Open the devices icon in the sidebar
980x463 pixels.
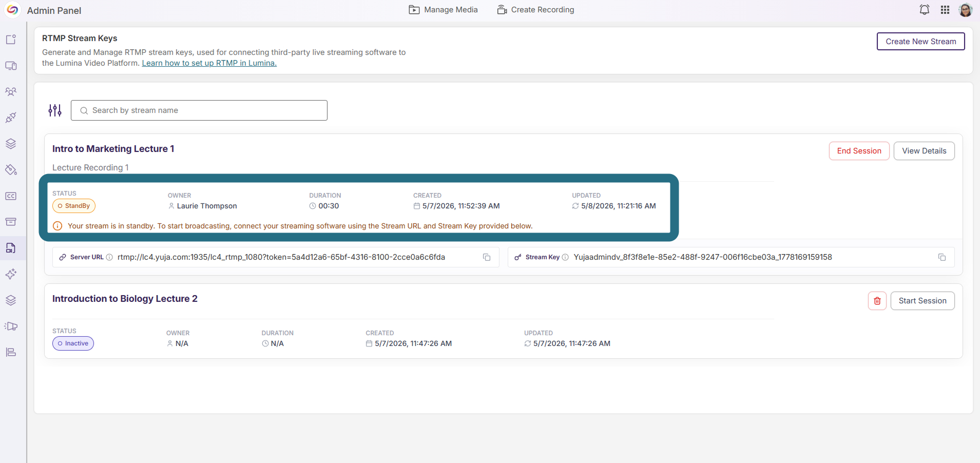pyautogui.click(x=11, y=66)
